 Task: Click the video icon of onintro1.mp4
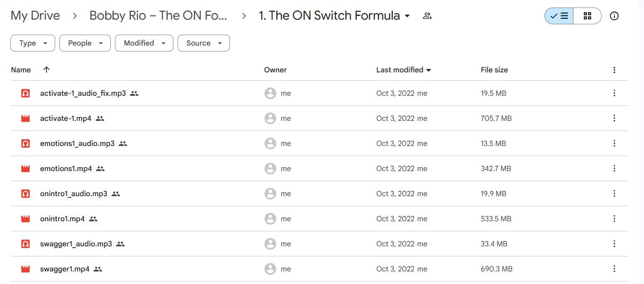point(25,219)
